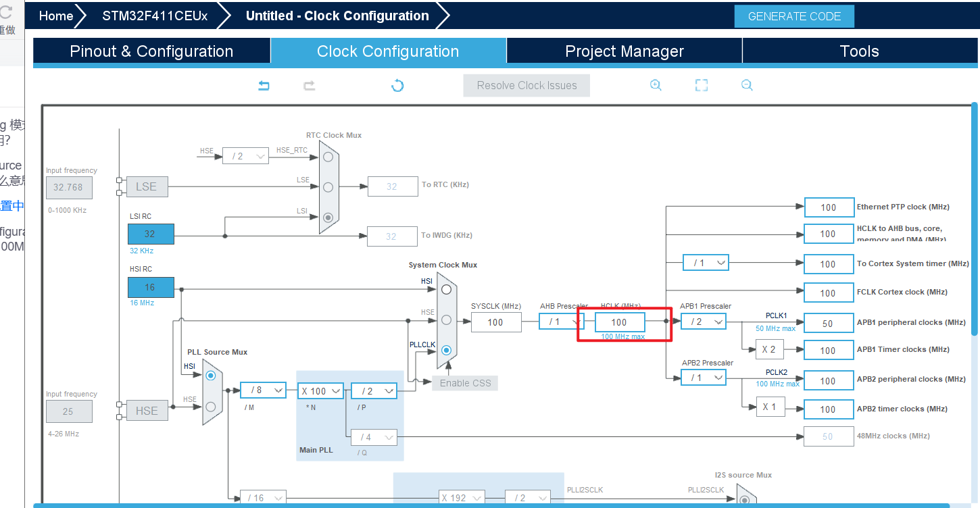Click the reset clock configuration icon
980x508 pixels.
click(397, 86)
